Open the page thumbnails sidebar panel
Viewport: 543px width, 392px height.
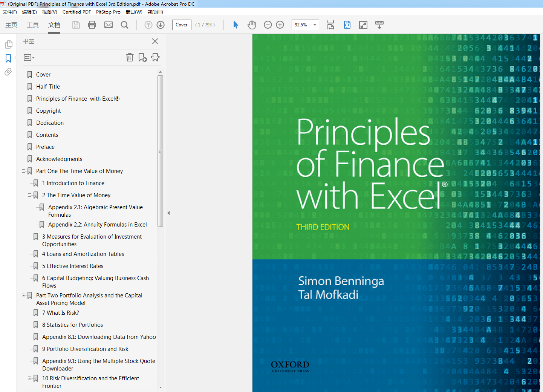point(8,44)
